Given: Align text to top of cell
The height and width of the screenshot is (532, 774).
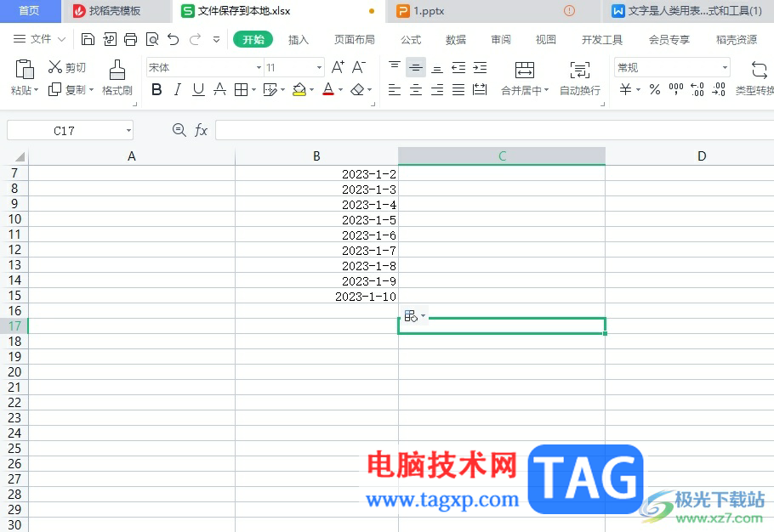Looking at the screenshot, I should coord(395,67).
